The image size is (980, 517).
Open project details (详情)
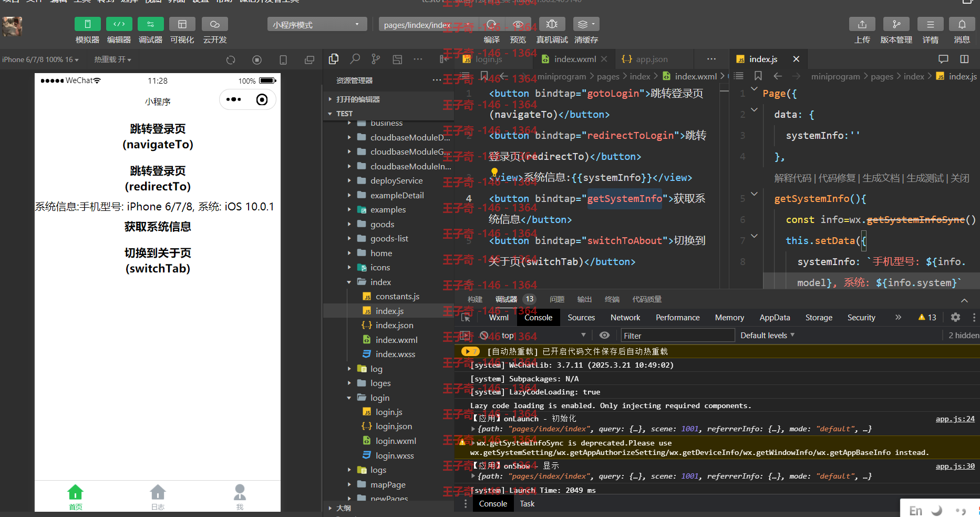(930, 24)
